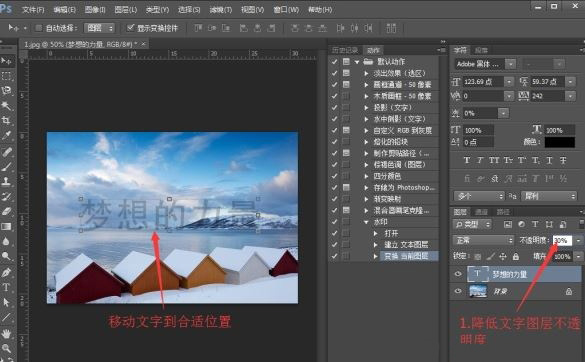Click the lock-all padlock icon next to 锁定
The width and height of the screenshot is (585, 362).
(516, 256)
